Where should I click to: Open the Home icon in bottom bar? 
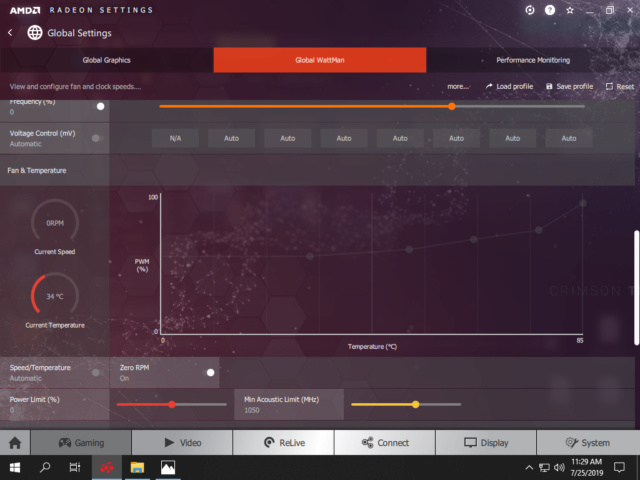pos(15,442)
